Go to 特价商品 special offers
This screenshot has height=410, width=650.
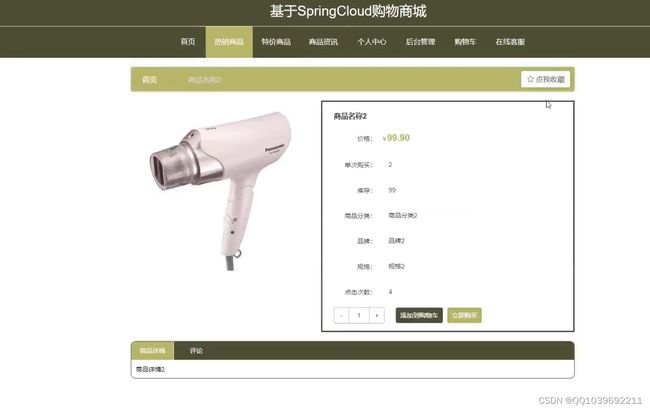(x=276, y=42)
